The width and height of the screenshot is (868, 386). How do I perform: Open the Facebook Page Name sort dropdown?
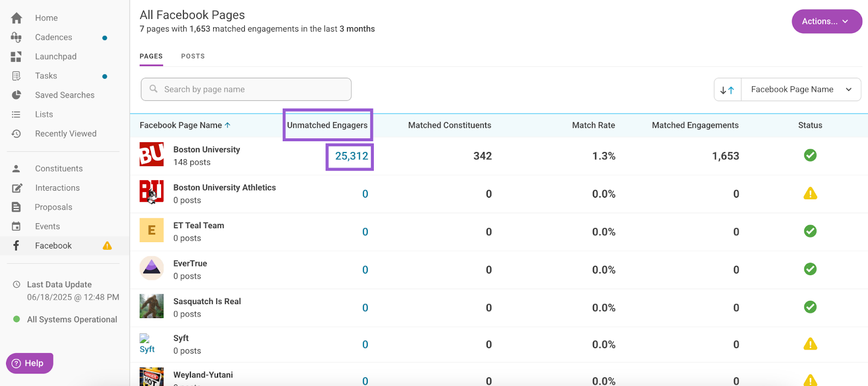(801, 90)
